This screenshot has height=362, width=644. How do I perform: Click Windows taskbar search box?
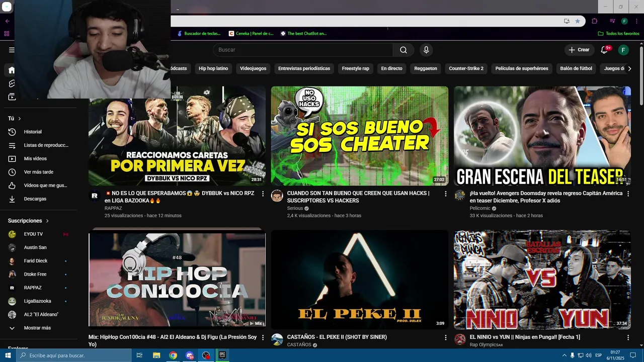tap(74, 355)
